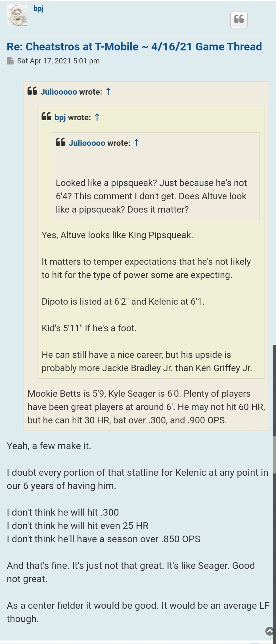Tap bpj's avatar image
276x644 pixels.
pyautogui.click(x=17, y=16)
